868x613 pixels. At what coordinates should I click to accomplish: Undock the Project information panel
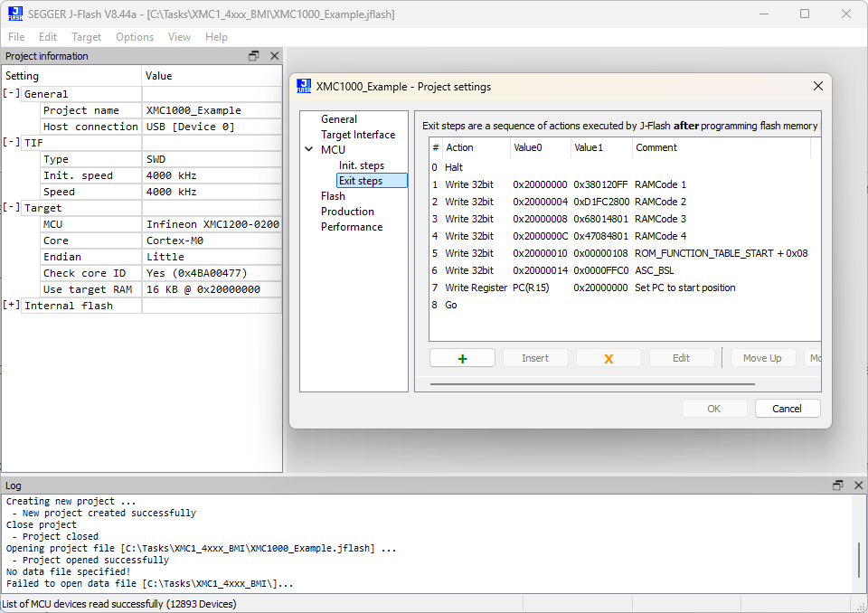coord(254,56)
